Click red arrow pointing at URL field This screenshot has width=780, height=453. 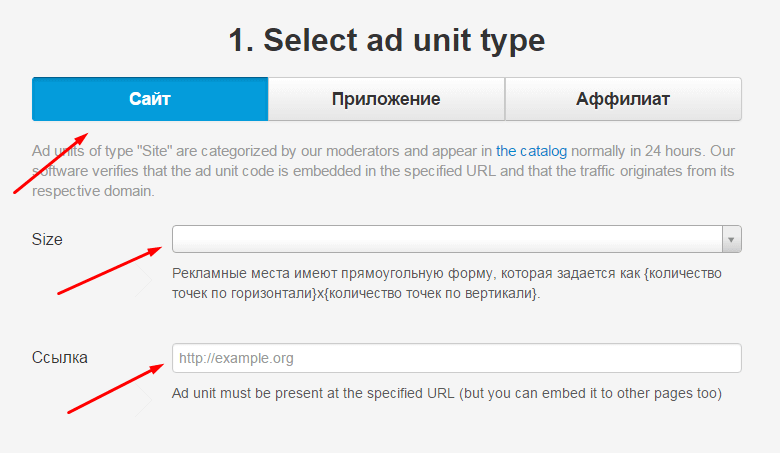(x=115, y=388)
